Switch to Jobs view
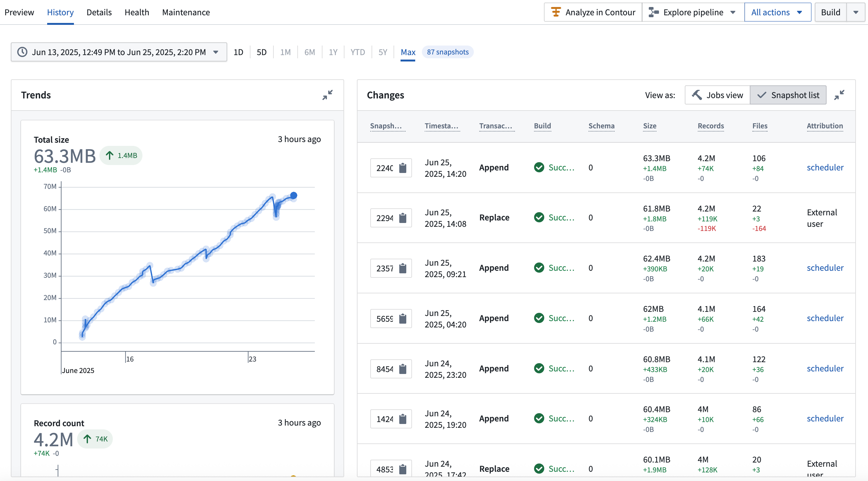The image size is (868, 481). (717, 95)
